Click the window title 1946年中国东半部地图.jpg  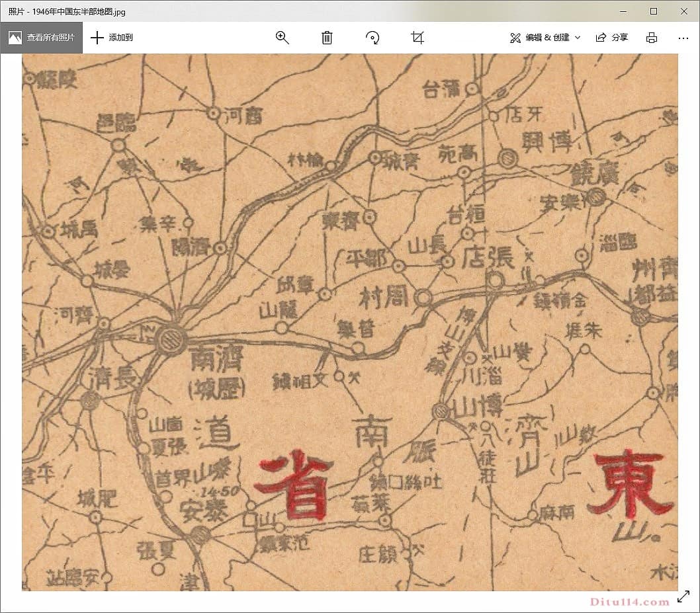click(67, 11)
